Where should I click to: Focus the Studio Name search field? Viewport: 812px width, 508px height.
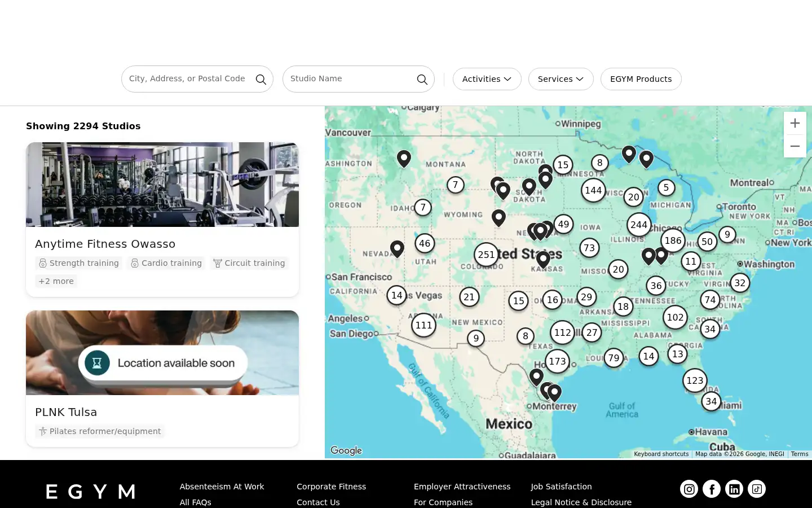pyautogui.click(x=359, y=79)
